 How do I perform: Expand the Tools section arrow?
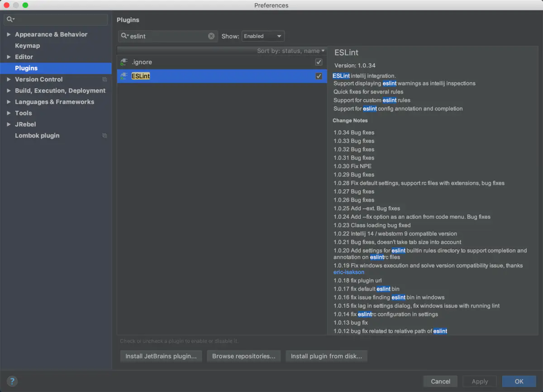click(x=9, y=113)
